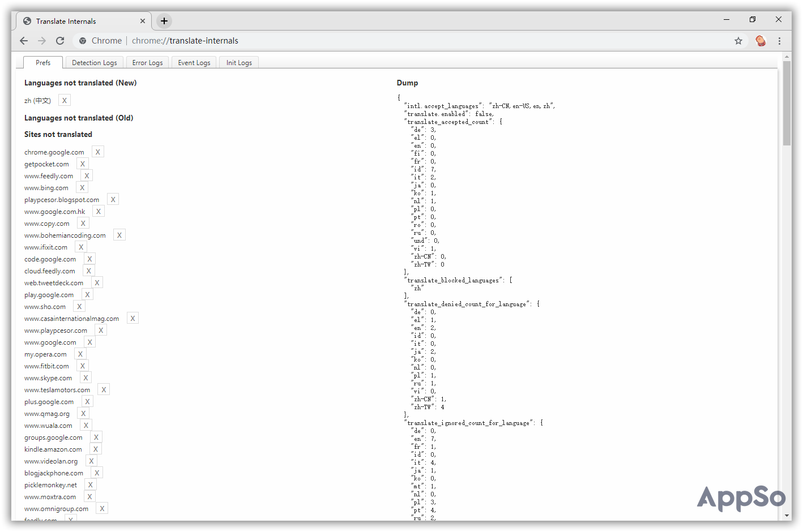Switch to the Prefs tab

(43, 63)
